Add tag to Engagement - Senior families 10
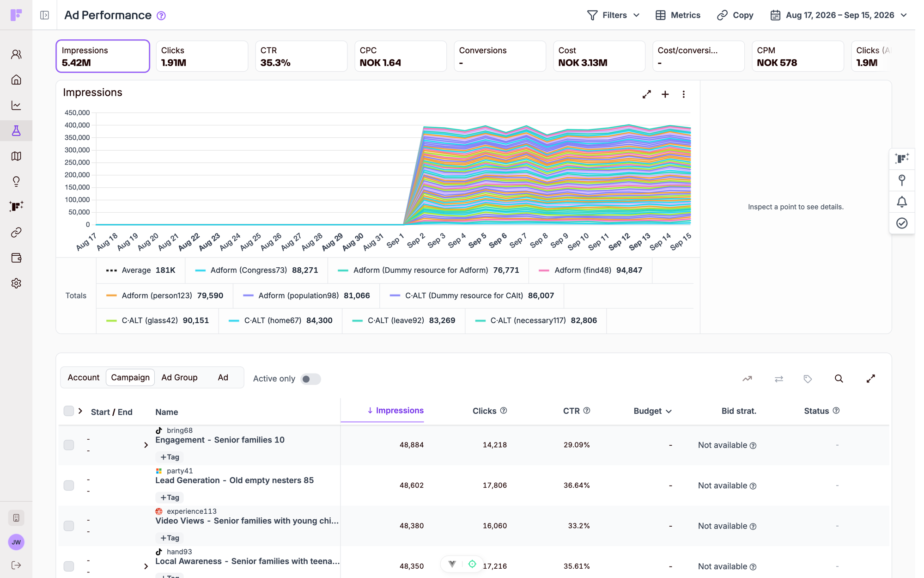The image size is (924, 578). click(170, 457)
